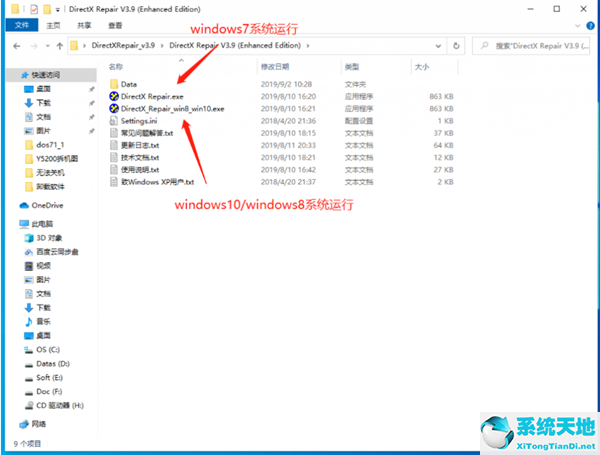Switch to the 主页 ribbon tab
Screen dimensions: 600x455
(x=53, y=25)
